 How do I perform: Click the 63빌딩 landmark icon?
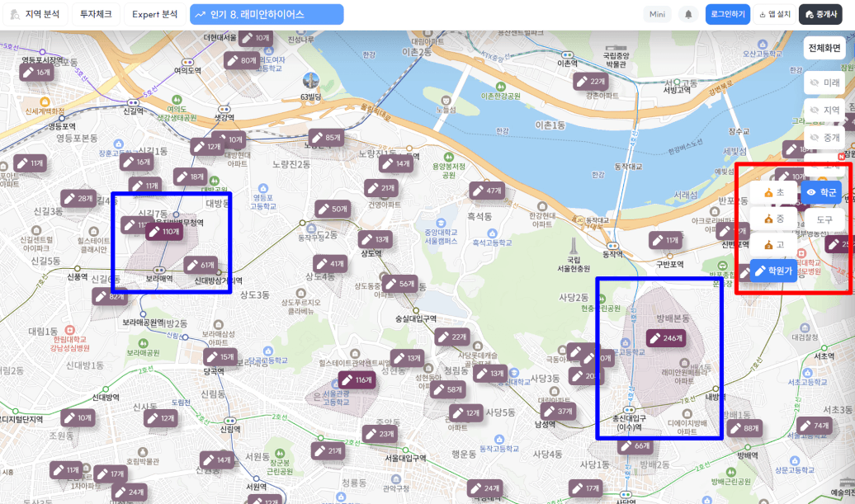coord(311,81)
